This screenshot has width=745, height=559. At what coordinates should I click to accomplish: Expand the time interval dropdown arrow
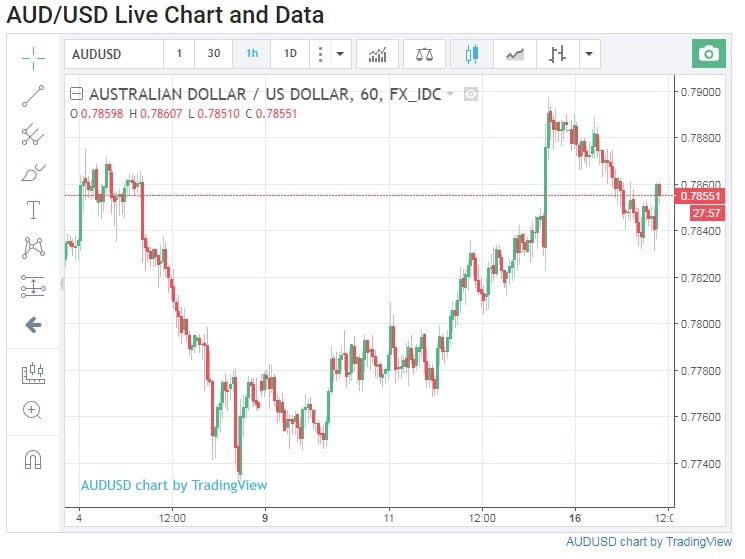click(341, 54)
